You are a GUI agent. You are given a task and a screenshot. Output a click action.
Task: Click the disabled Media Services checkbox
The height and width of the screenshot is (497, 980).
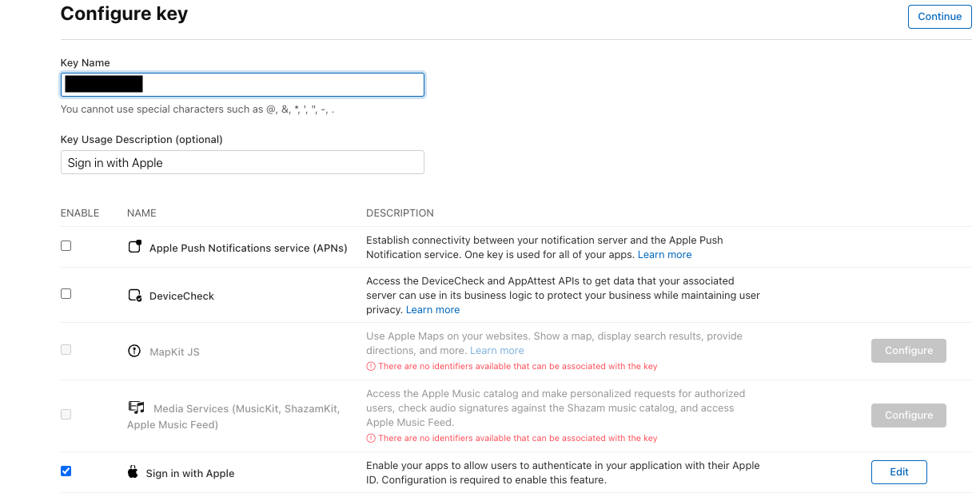[x=66, y=414]
